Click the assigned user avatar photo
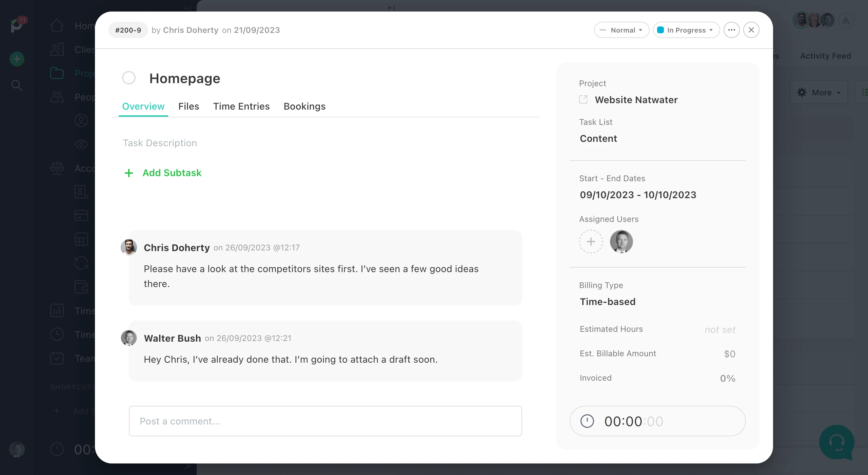This screenshot has width=868, height=475. point(621,242)
